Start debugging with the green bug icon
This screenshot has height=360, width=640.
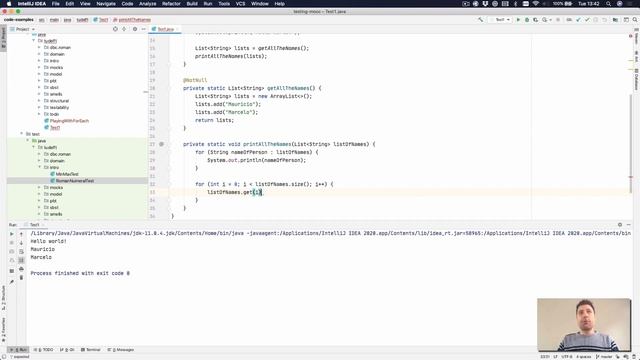pos(527,20)
